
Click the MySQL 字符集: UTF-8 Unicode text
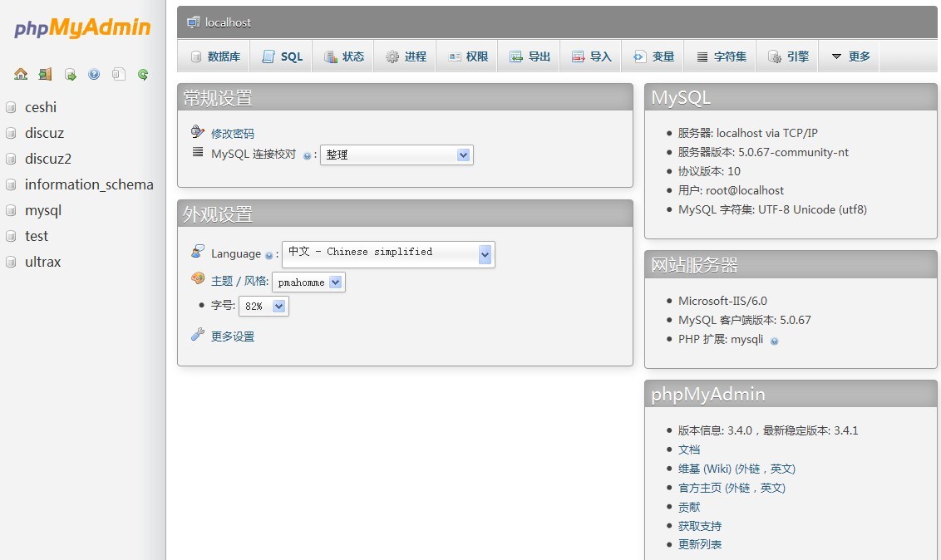[x=772, y=210]
